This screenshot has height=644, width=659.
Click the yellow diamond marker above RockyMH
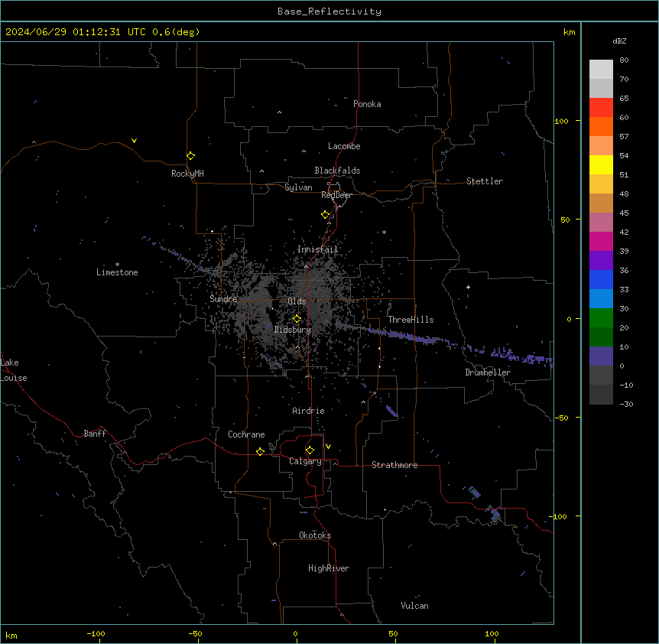[191, 156]
